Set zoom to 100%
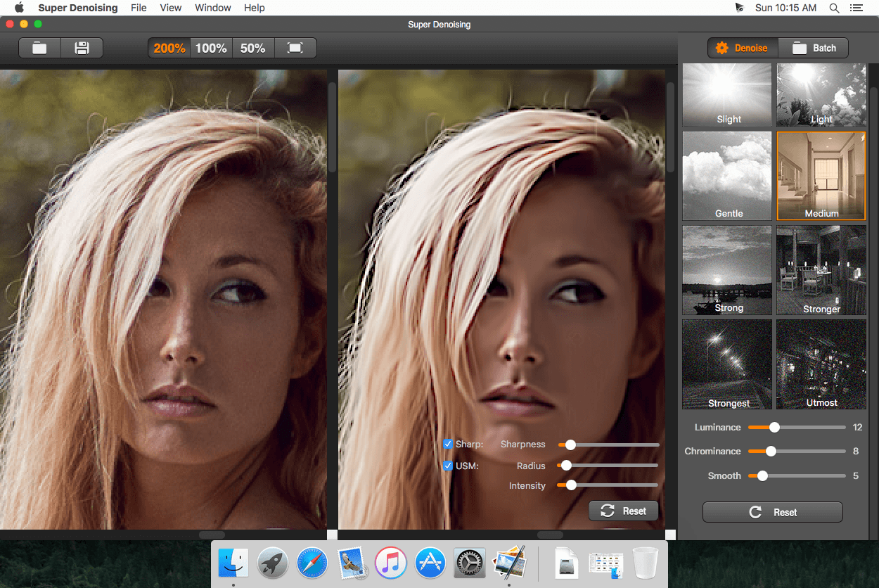The height and width of the screenshot is (588, 879). [x=211, y=48]
